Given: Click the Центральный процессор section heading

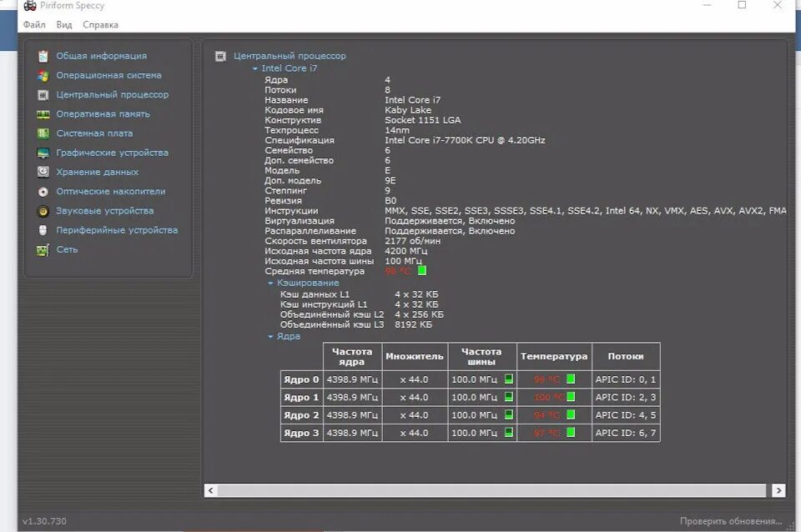Looking at the screenshot, I should coord(290,56).
